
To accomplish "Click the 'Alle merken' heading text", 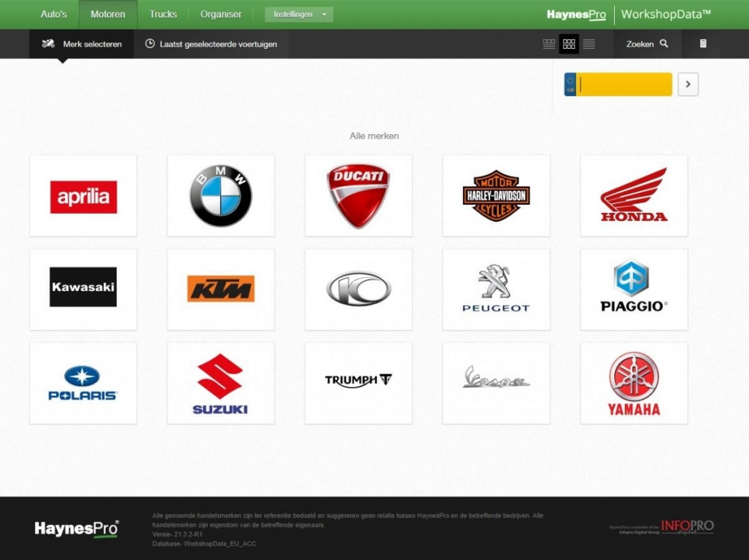I will (374, 136).
